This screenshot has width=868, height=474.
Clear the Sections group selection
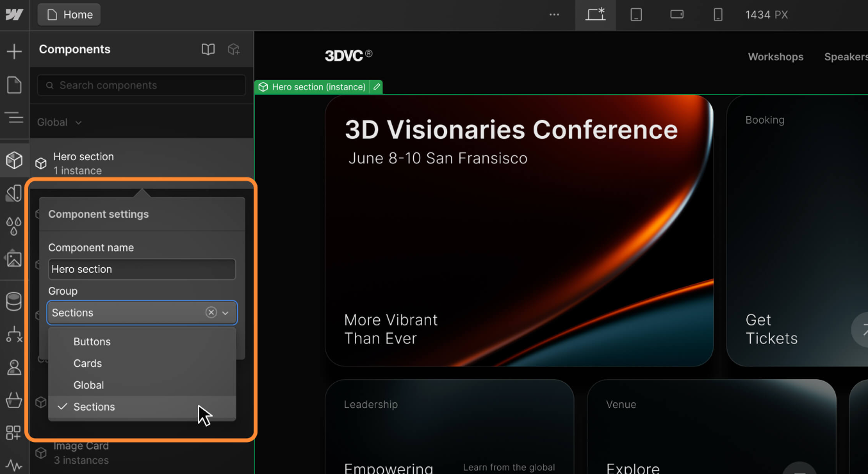(x=211, y=313)
